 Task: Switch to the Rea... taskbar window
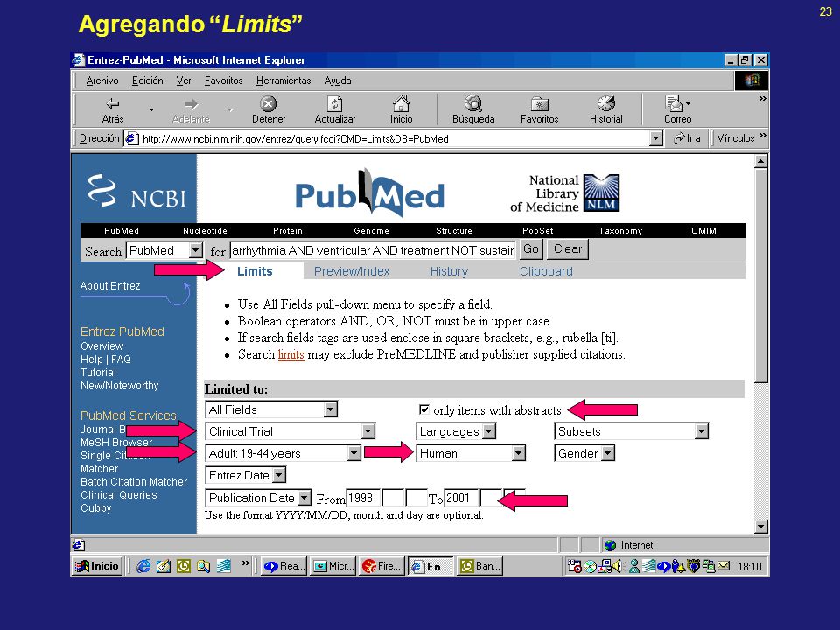(283, 566)
